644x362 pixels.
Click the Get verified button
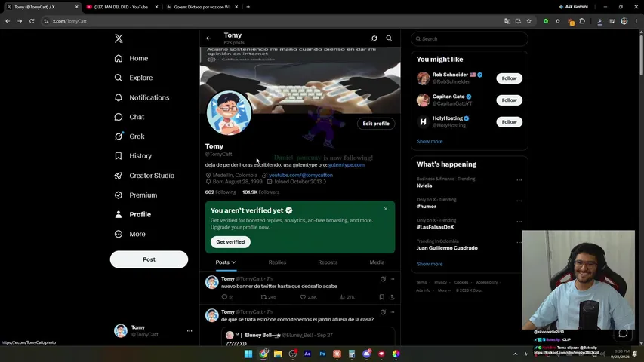[230, 242]
